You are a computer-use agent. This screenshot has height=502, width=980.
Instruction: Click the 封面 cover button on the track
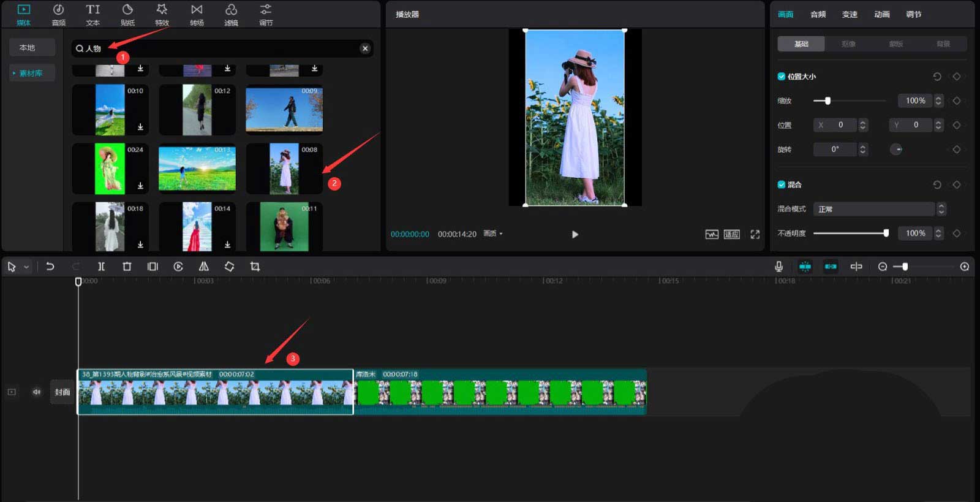pos(62,392)
